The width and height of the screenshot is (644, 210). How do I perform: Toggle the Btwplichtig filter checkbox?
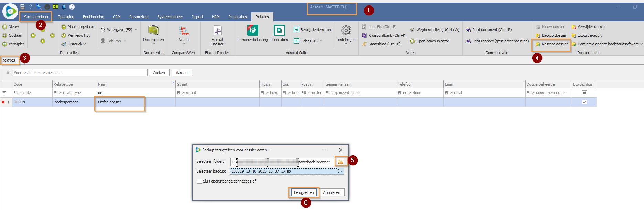point(584,93)
